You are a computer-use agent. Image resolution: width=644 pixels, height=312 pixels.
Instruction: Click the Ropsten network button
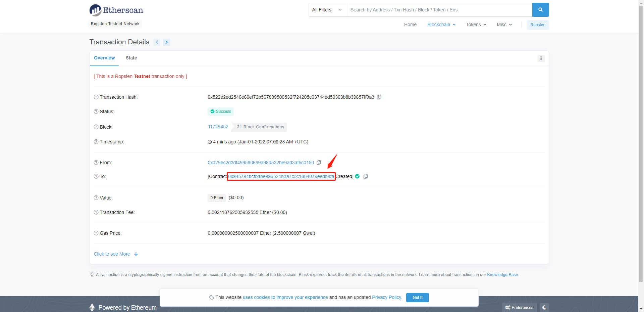(x=538, y=25)
